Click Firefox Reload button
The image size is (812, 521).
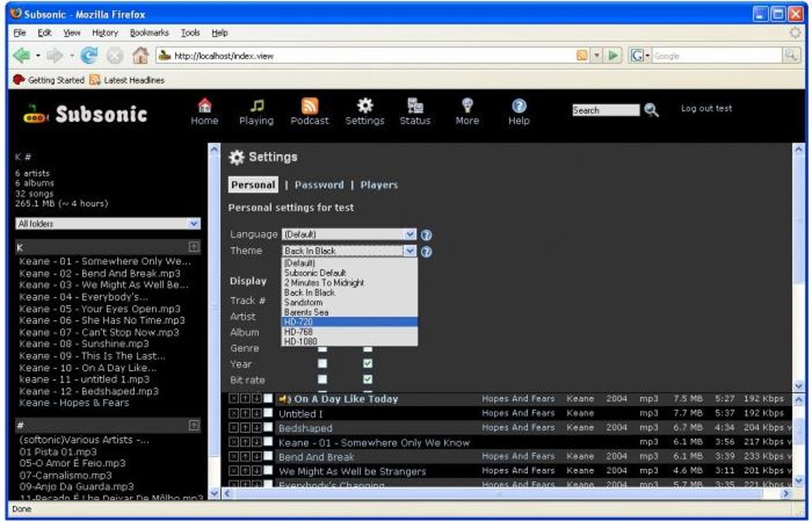tap(89, 56)
